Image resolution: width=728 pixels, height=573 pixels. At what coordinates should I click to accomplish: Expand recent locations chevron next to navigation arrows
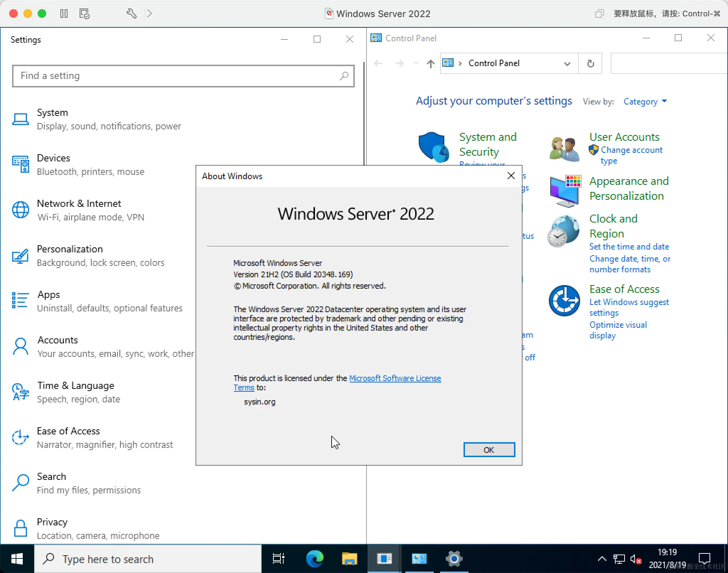tap(416, 63)
